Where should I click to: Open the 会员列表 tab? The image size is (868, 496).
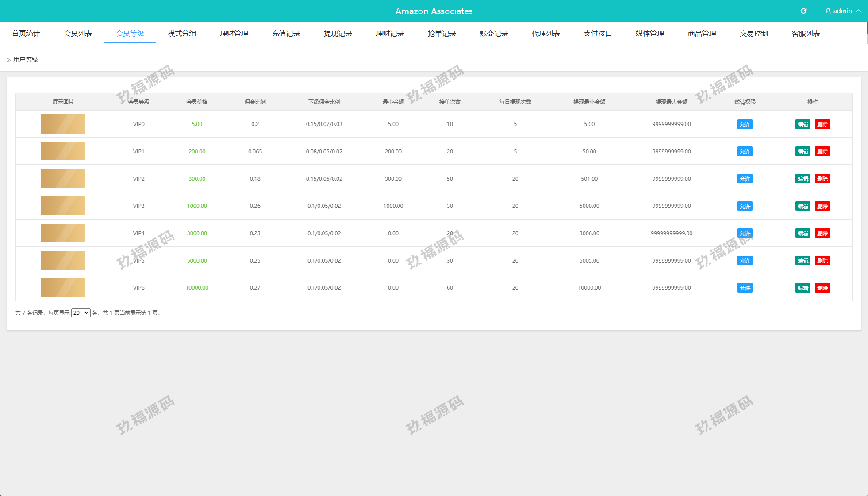(x=78, y=34)
